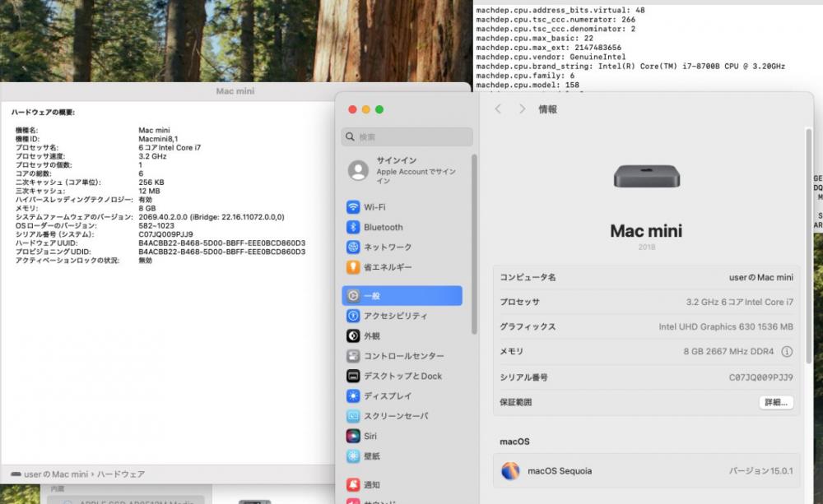Click 情報 pane title
This screenshot has height=504, width=823.
[x=547, y=109]
